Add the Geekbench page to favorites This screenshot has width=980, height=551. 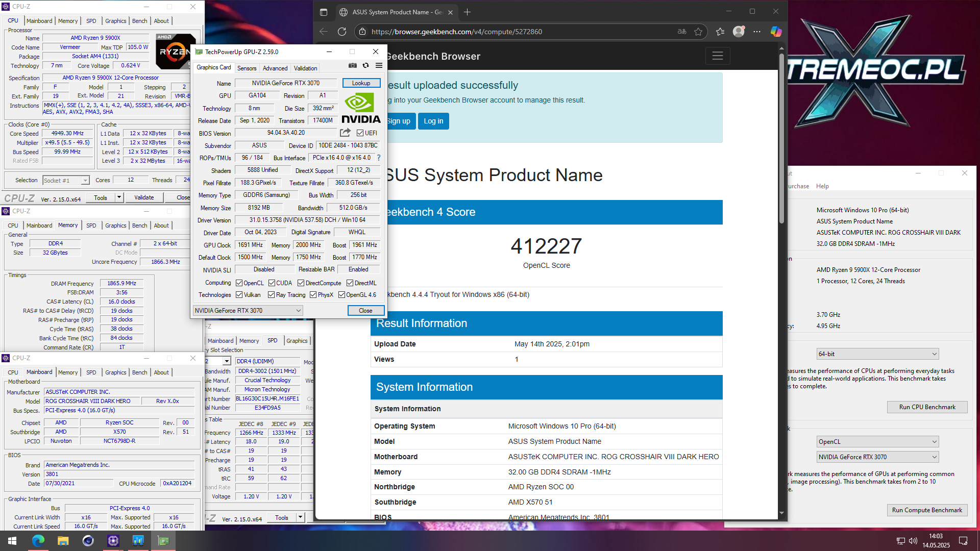698,32
